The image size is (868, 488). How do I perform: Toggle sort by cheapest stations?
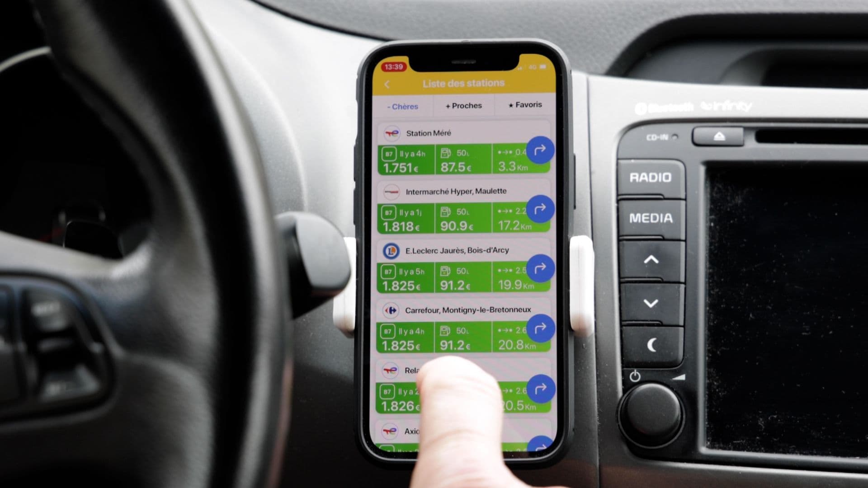pos(404,105)
